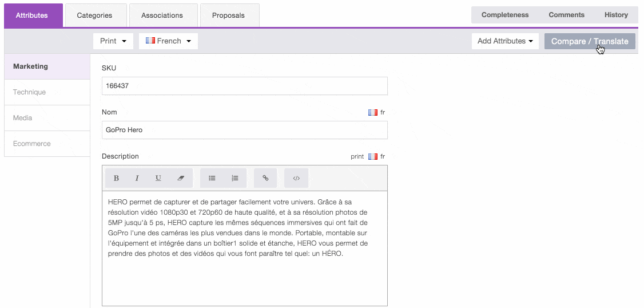Show the Completeness panel
This screenshot has height=308, width=644.
505,15
